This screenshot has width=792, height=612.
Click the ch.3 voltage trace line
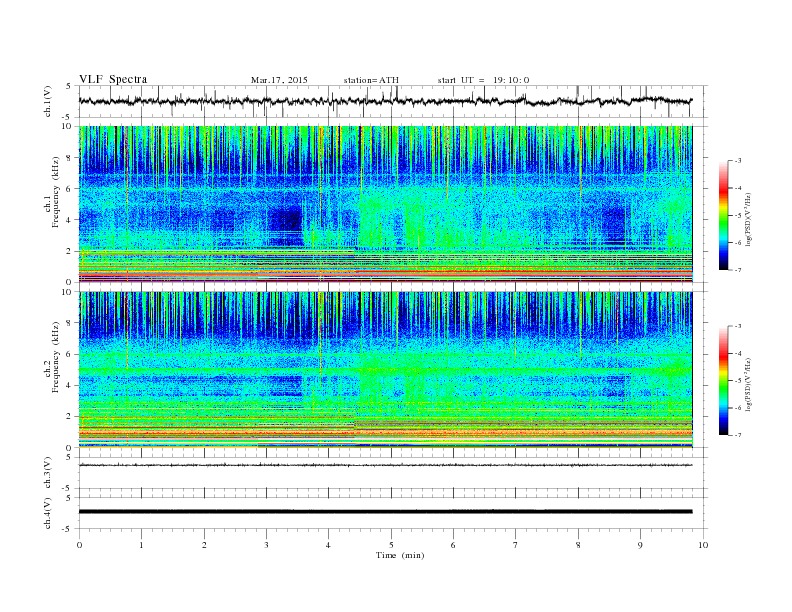(385, 465)
